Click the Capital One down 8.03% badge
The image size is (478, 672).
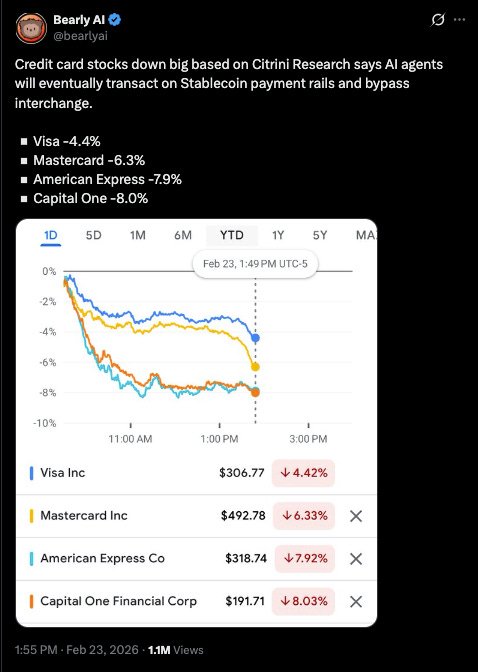(304, 601)
